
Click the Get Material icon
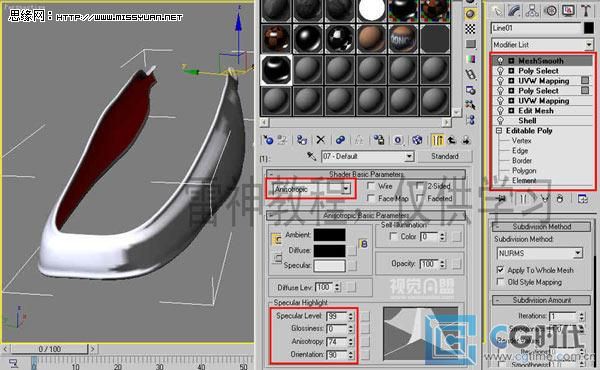[x=268, y=140]
